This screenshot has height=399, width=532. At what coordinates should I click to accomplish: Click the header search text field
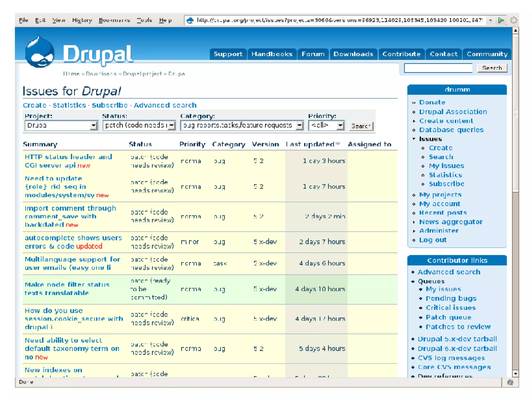[438, 68]
